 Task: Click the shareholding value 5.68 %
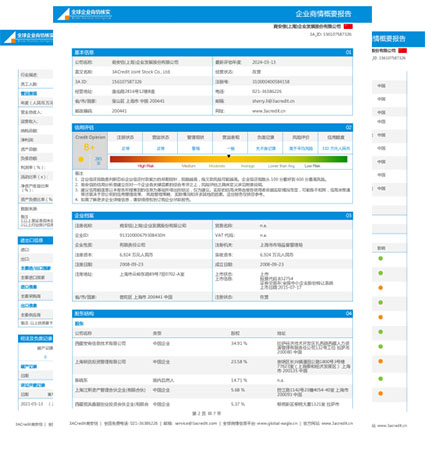pos(238,390)
